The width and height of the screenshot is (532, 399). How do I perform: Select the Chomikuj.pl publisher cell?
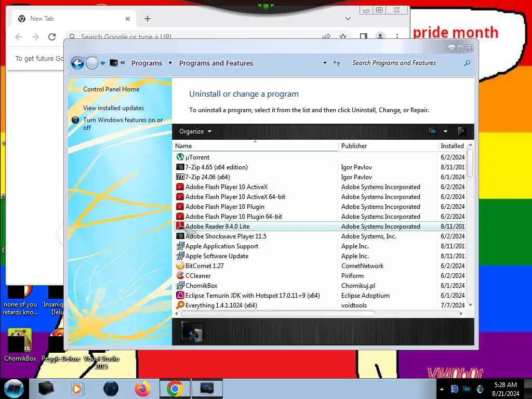click(358, 285)
